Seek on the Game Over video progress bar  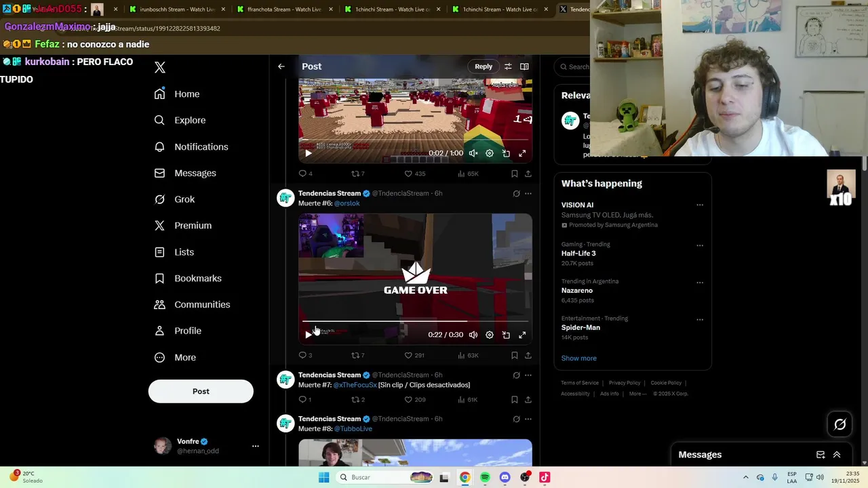pos(415,321)
